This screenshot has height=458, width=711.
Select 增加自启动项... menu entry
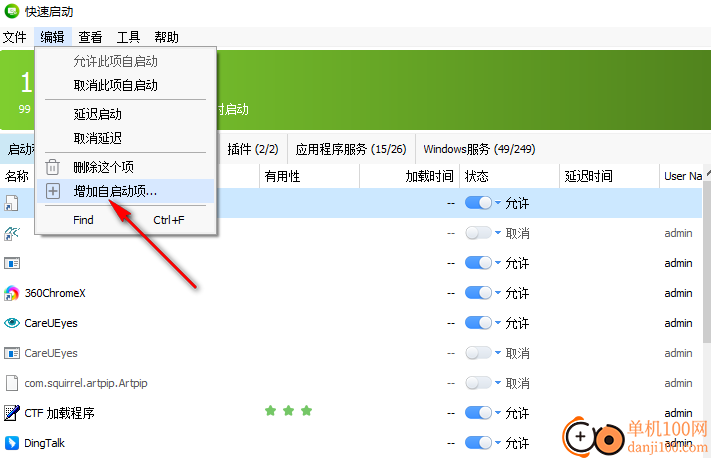point(125,191)
